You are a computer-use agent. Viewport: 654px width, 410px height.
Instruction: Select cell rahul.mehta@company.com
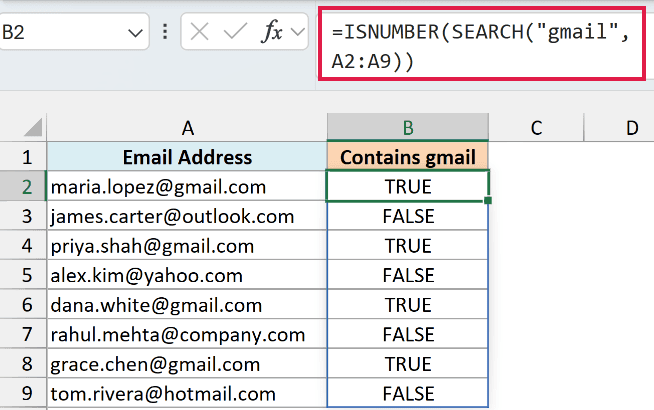187,335
